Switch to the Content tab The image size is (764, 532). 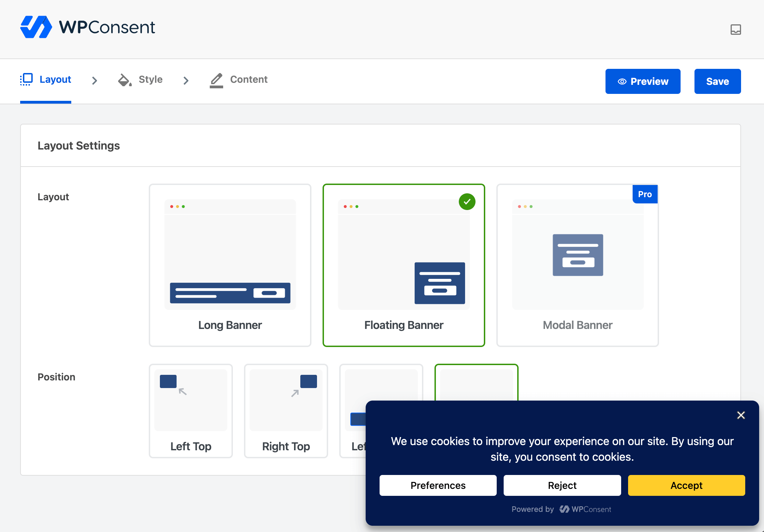tap(249, 80)
